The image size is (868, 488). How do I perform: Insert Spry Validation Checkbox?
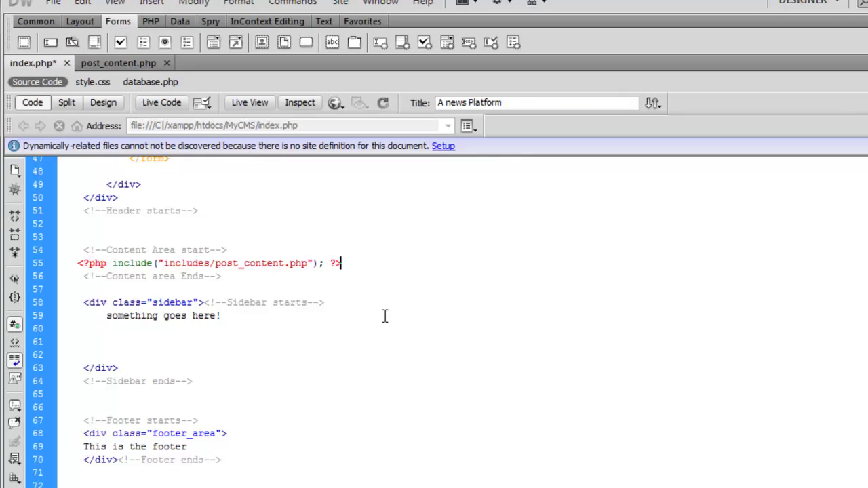pyautogui.click(x=425, y=43)
